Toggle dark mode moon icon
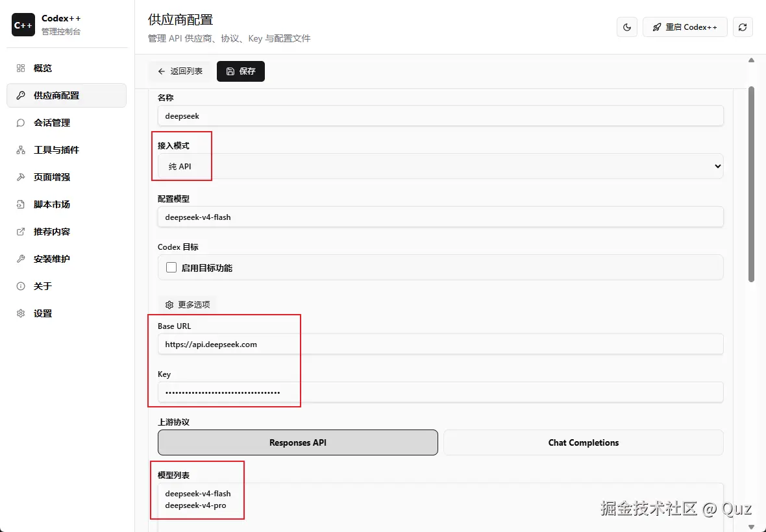Image resolution: width=766 pixels, height=532 pixels. coord(627,27)
